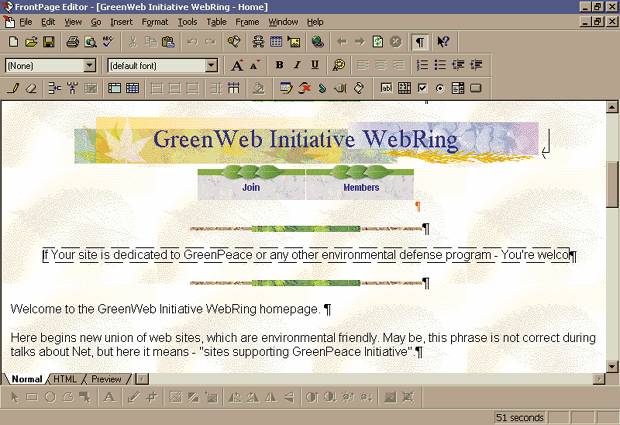Save the page with the floppy disk icon
Image resolution: width=620 pixels, height=425 pixels.
(x=49, y=42)
